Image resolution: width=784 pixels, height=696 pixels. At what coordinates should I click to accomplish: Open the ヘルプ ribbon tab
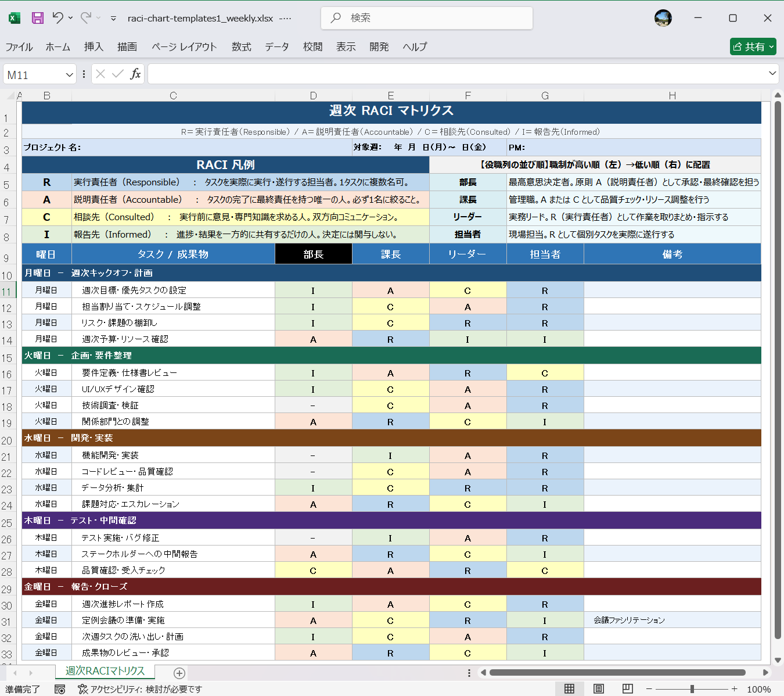[x=415, y=47]
